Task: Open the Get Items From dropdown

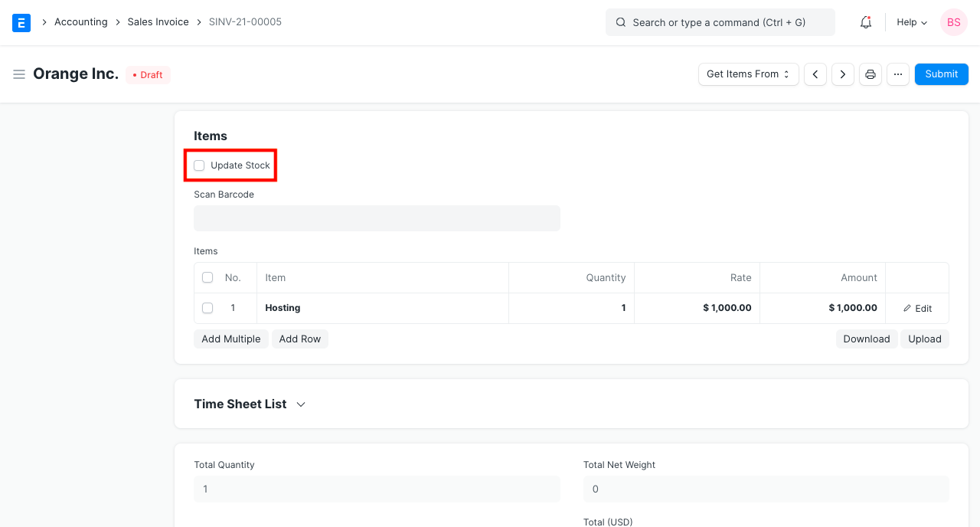Action: [748, 74]
